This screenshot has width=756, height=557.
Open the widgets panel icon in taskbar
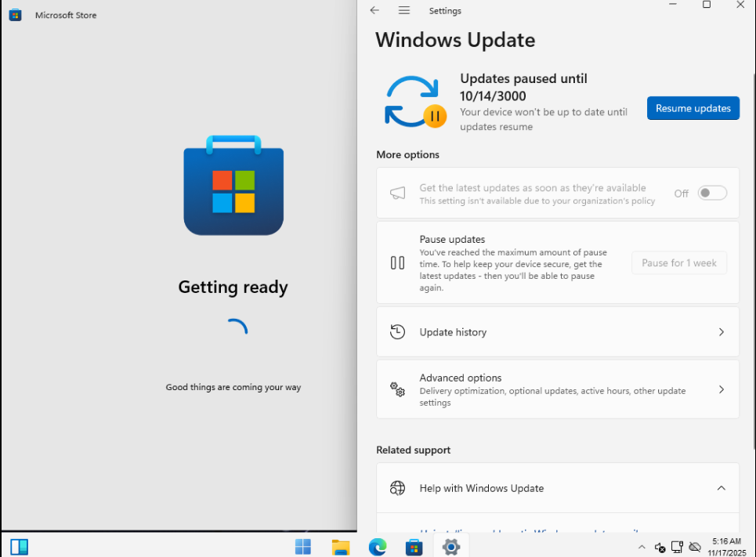tap(20, 547)
